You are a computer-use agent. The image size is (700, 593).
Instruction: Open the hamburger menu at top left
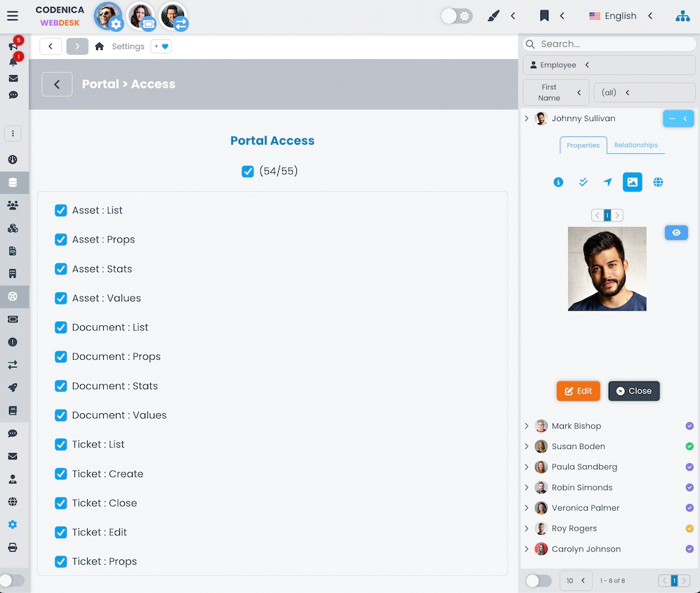13,16
